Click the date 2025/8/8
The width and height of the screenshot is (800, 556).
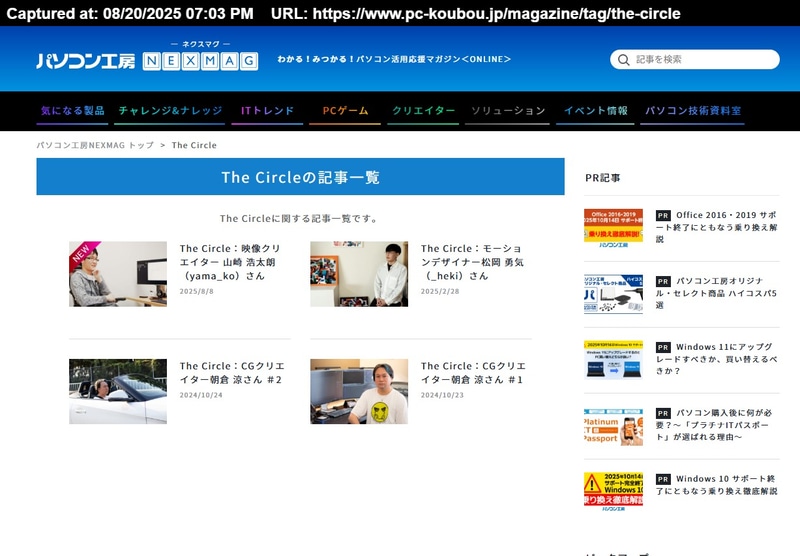click(x=196, y=291)
